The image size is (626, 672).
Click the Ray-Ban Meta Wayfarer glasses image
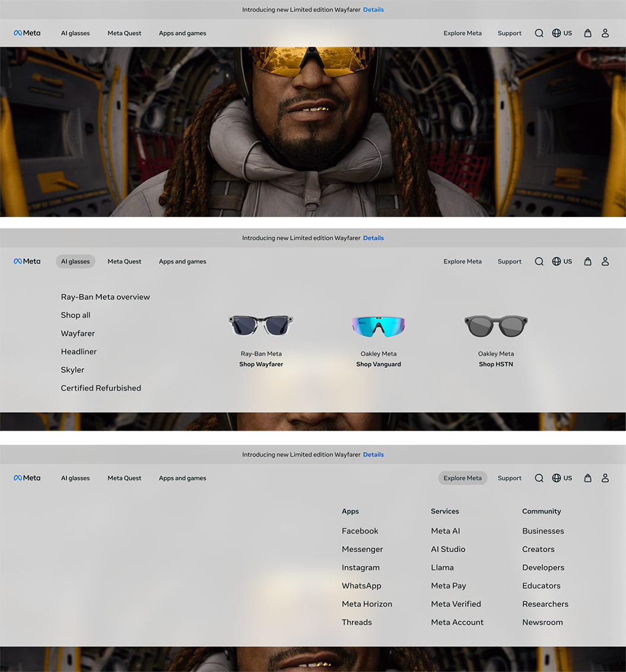(260, 325)
